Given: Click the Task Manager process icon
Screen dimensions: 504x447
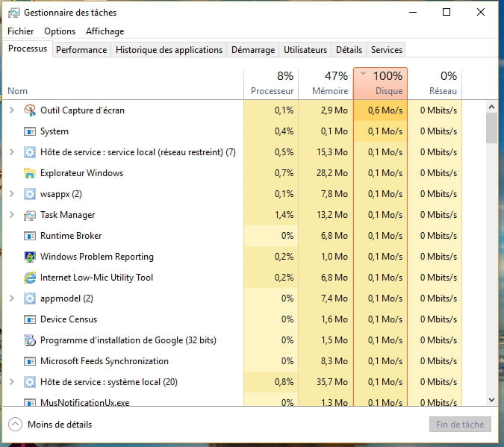Looking at the screenshot, I should click(30, 215).
